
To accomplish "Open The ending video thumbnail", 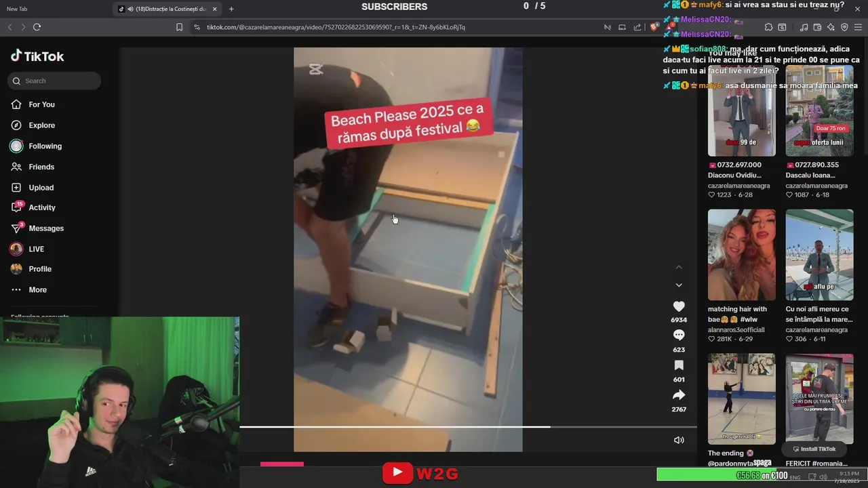I will 742,399.
